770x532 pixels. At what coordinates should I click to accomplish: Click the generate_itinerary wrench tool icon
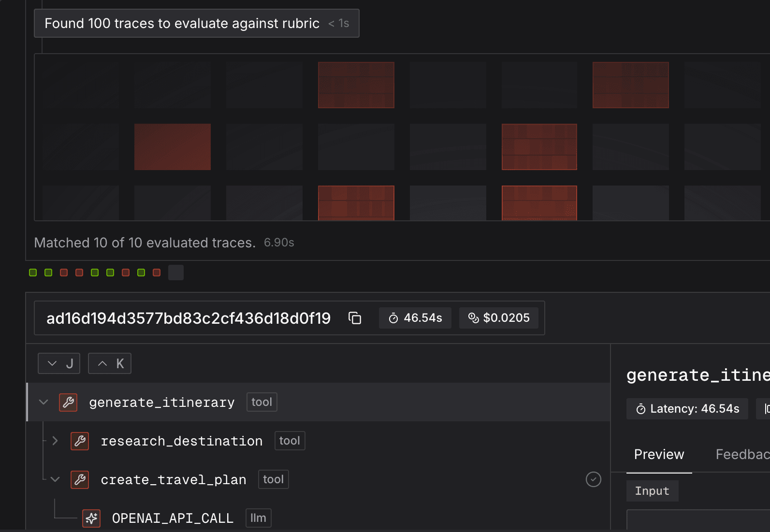tap(68, 402)
